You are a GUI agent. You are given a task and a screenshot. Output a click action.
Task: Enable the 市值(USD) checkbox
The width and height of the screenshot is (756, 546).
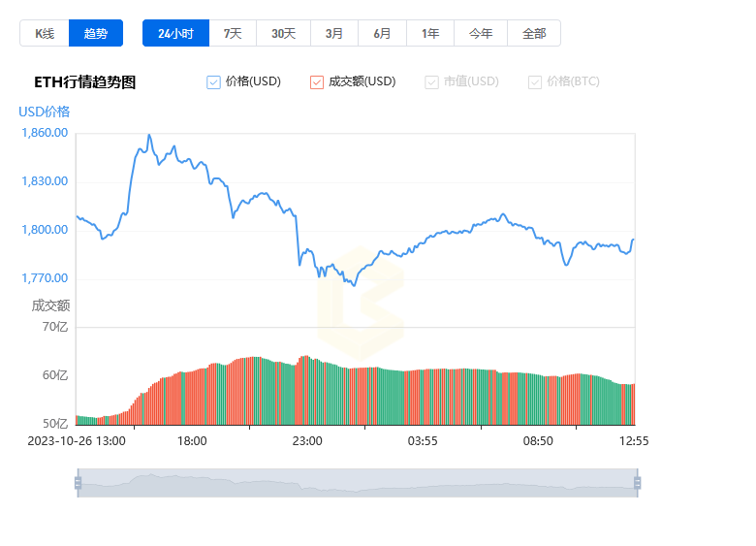tap(431, 82)
